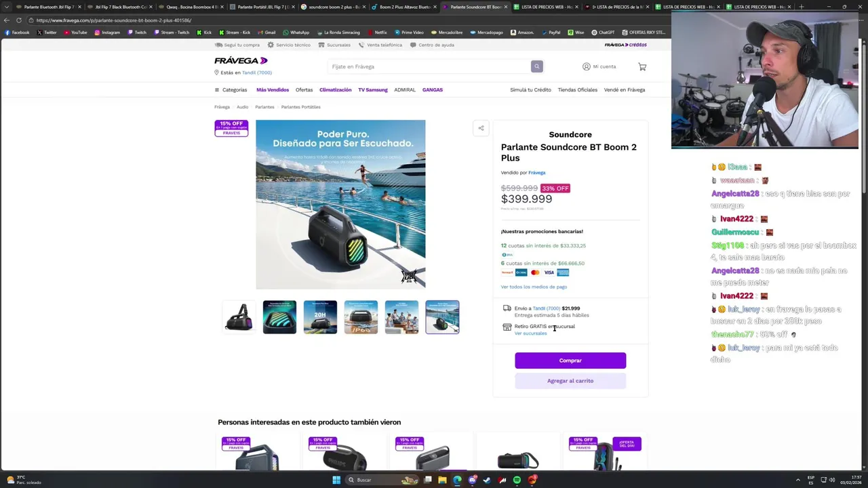Open Ofertas in the navigation
Image resolution: width=868 pixels, height=488 pixels.
[x=304, y=89]
